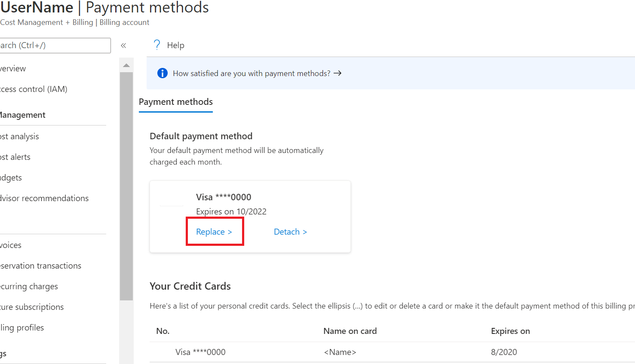Open Reservation transactions in sidebar
The image size is (635, 364).
click(x=40, y=266)
